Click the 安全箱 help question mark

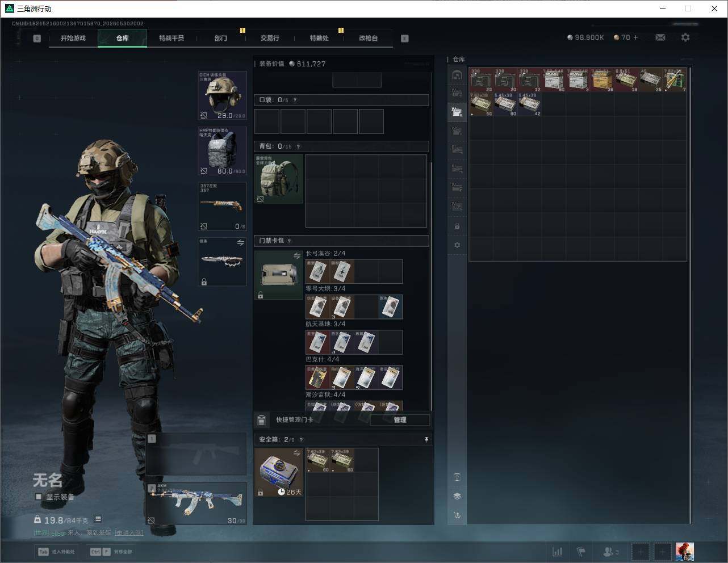click(301, 439)
